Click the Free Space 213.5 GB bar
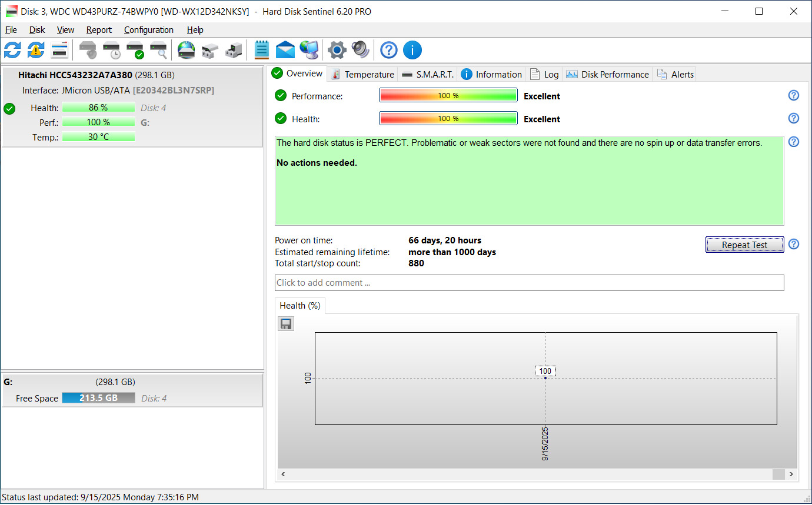 coord(98,398)
